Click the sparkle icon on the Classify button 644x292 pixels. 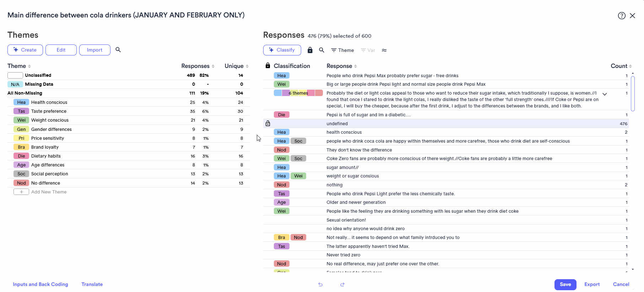point(271,50)
